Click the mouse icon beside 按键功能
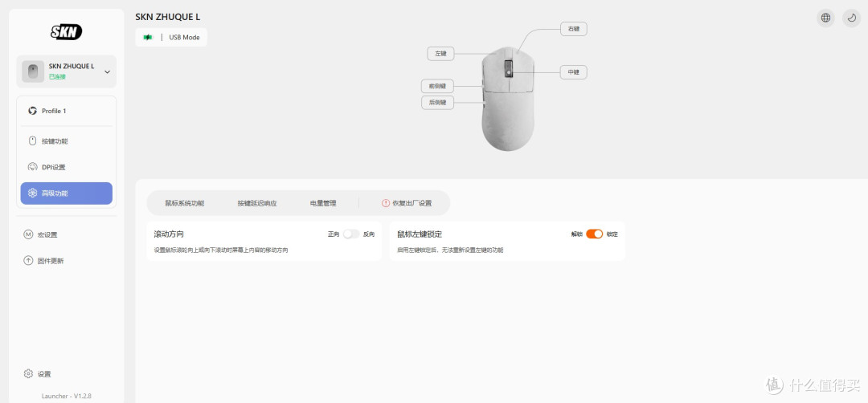Viewport: 868px width, 403px height. [x=32, y=141]
